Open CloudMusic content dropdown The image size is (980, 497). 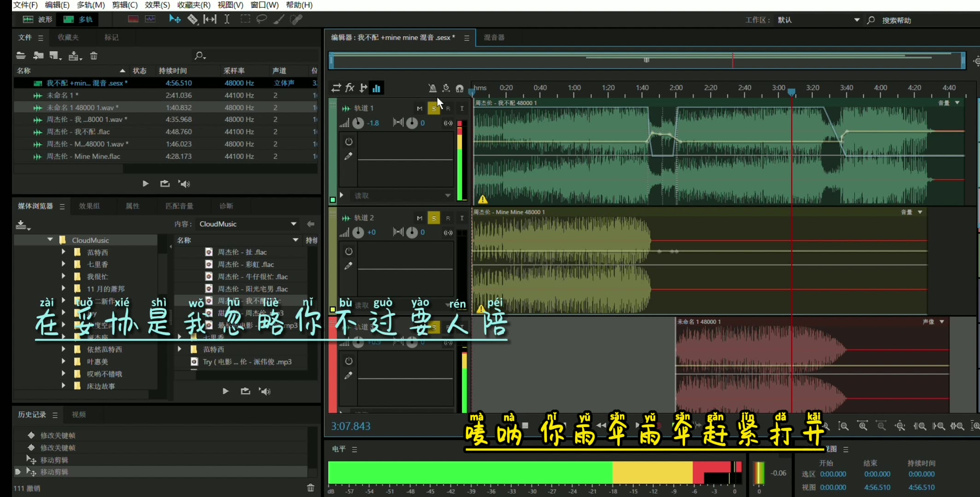pos(247,224)
